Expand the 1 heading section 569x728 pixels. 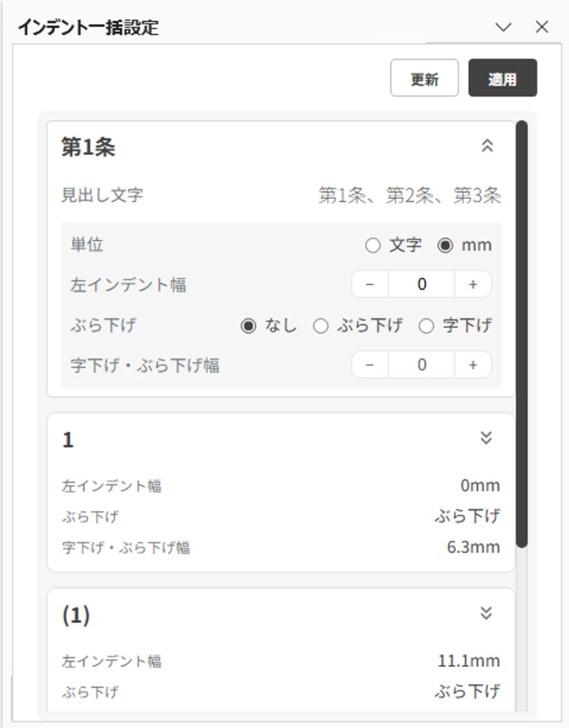point(487,437)
